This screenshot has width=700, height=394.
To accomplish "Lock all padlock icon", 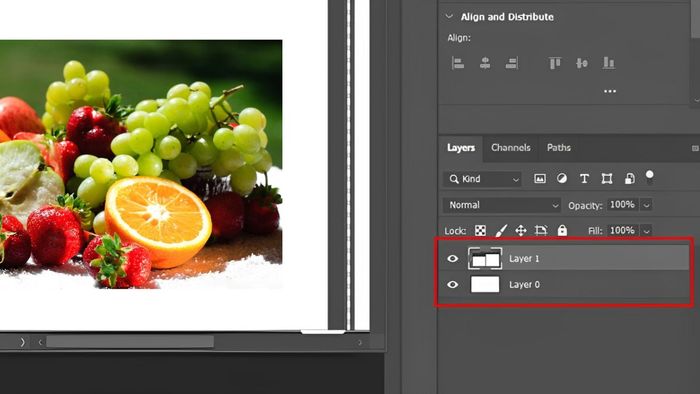I will pyautogui.click(x=562, y=230).
